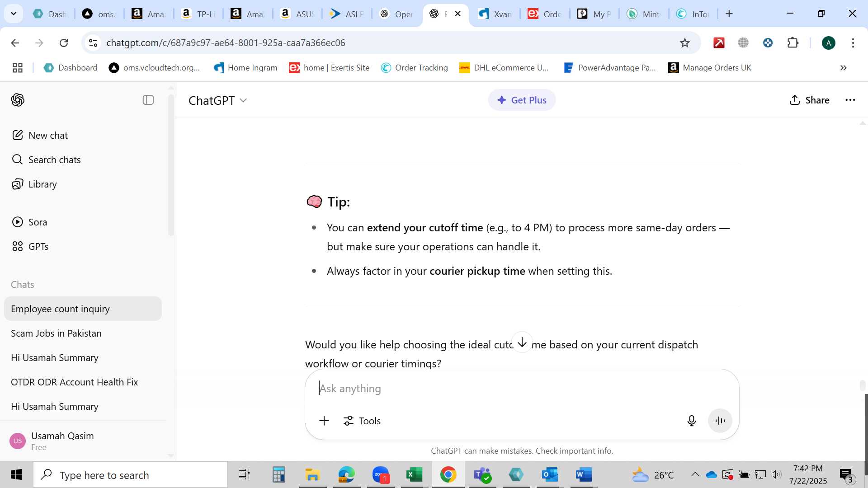This screenshot has height=488, width=868.
Task: Open the Windows Start menu
Action: pyautogui.click(x=16, y=475)
